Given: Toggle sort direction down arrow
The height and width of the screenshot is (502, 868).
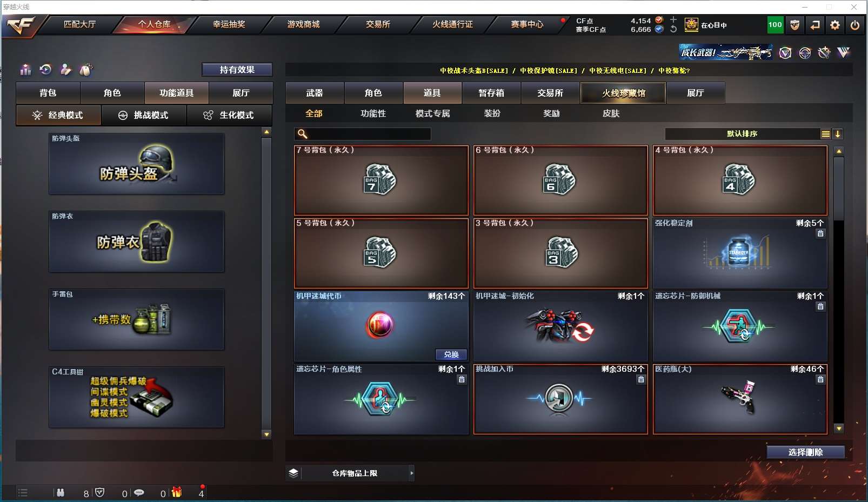Looking at the screenshot, I should tap(838, 134).
